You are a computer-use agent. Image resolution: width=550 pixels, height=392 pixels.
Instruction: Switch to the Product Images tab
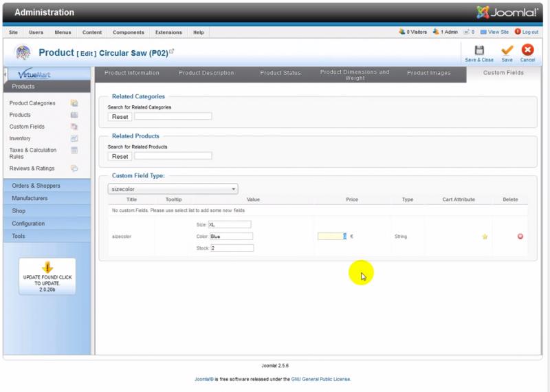click(x=428, y=73)
